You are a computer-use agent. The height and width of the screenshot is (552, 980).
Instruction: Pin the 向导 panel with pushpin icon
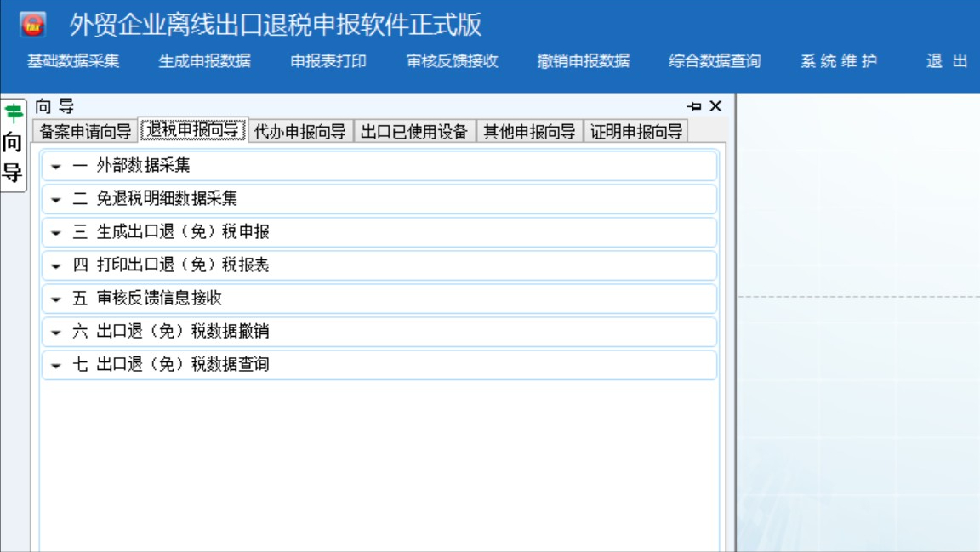click(694, 106)
